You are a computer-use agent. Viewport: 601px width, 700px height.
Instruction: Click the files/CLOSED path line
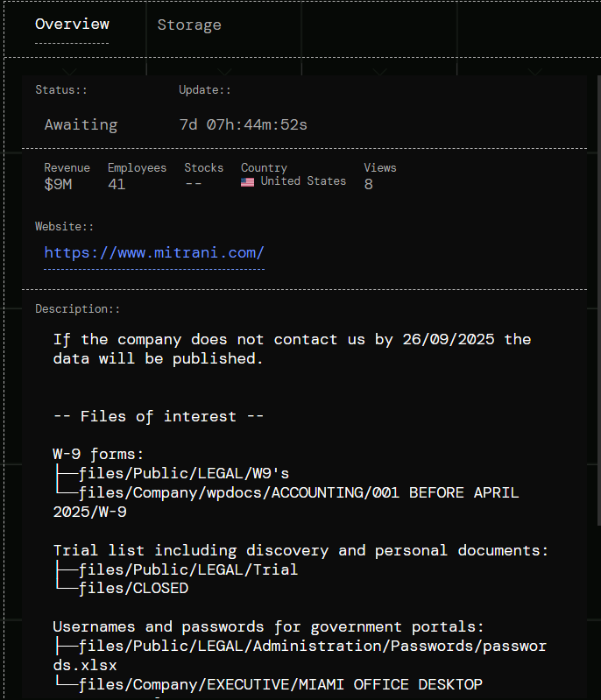(x=132, y=589)
